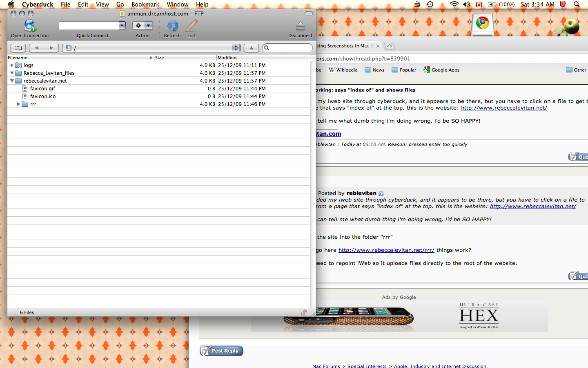This screenshot has height=368, width=588.
Task: Go back with the left arrow button
Action: coord(37,48)
